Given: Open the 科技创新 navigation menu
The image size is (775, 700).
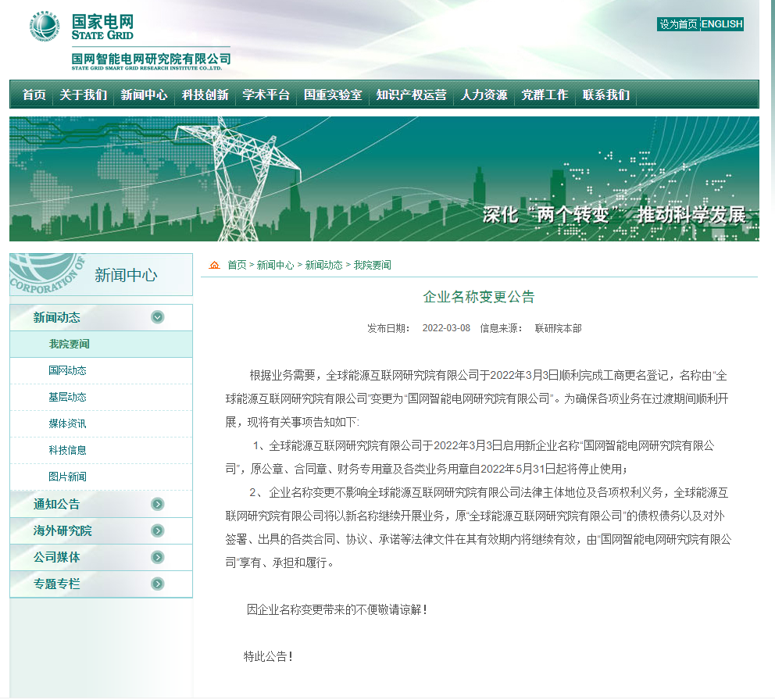Looking at the screenshot, I should [205, 95].
